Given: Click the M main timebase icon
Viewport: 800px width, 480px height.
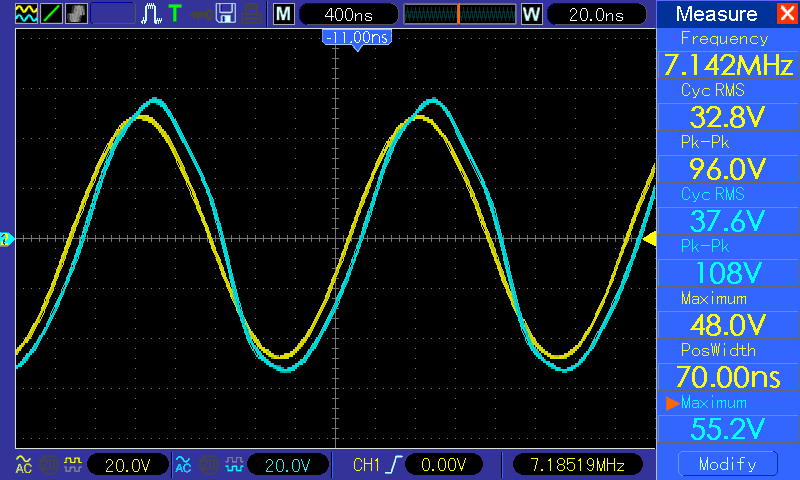Looking at the screenshot, I should (284, 14).
